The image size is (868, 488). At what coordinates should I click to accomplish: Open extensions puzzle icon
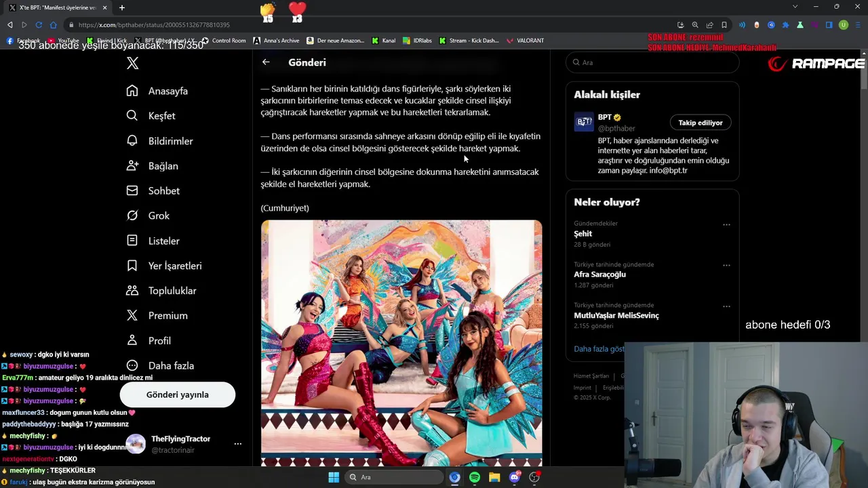tap(785, 25)
